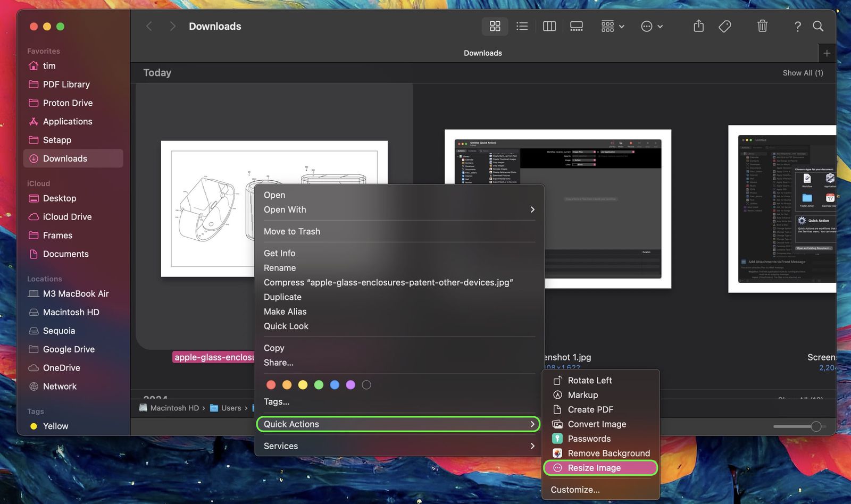
Task: Add a new tab with plus button
Action: click(827, 53)
